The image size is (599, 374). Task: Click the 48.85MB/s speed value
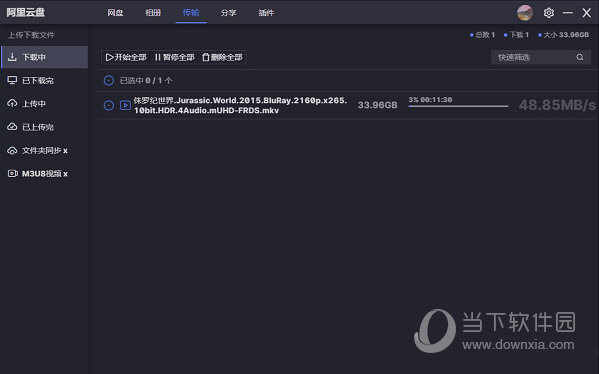point(557,105)
